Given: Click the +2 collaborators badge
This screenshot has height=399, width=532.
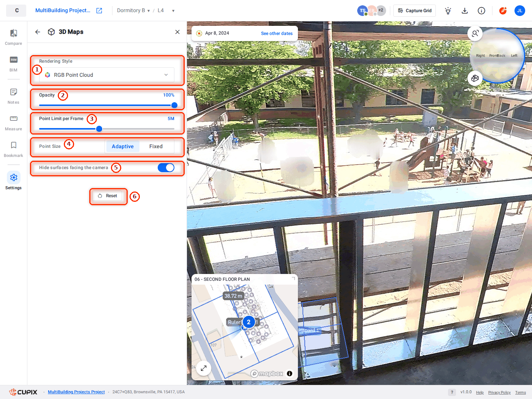Looking at the screenshot, I should 381,11.
